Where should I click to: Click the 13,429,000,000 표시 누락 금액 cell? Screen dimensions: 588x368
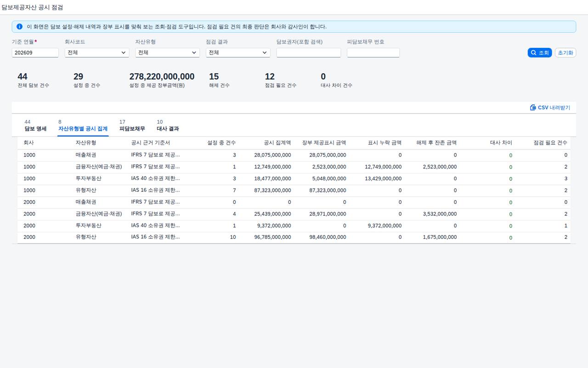(x=383, y=178)
